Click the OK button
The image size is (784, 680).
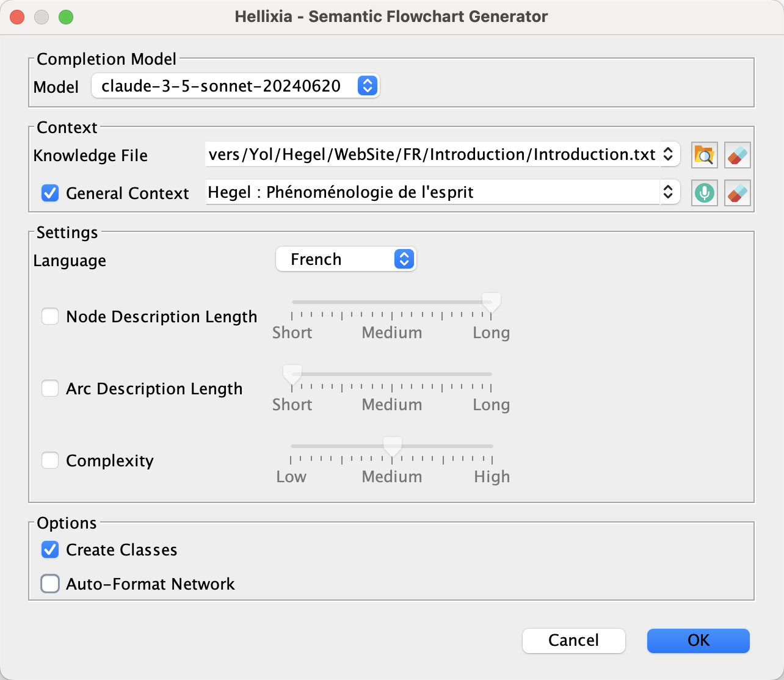coord(699,640)
